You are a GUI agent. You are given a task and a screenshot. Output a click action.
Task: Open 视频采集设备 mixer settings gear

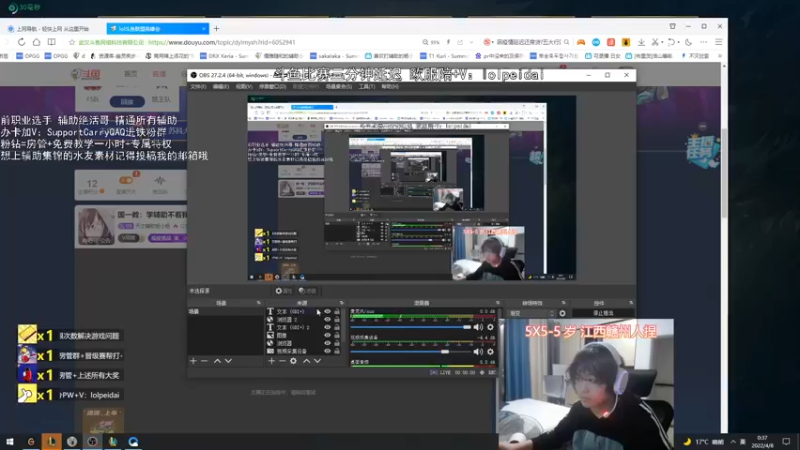pos(490,352)
